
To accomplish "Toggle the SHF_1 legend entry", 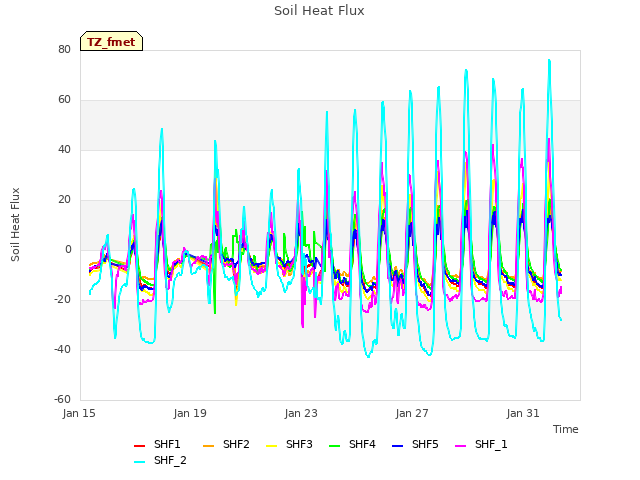I will pyautogui.click(x=481, y=444).
